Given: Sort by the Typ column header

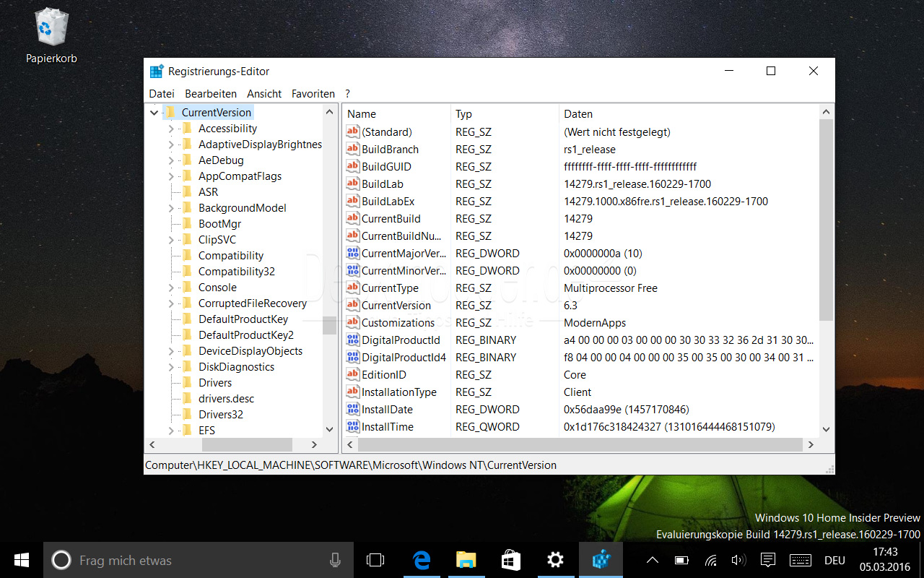Looking at the screenshot, I should coord(504,113).
